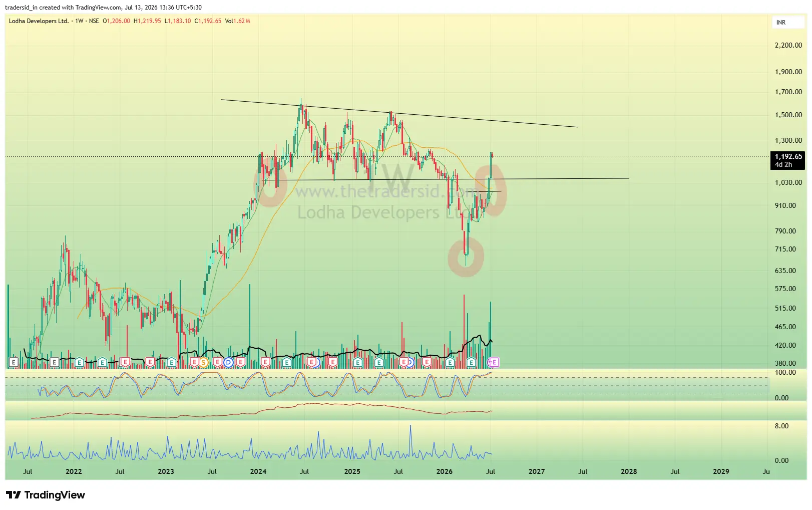Click the 420.00 price axis label

tap(785, 345)
